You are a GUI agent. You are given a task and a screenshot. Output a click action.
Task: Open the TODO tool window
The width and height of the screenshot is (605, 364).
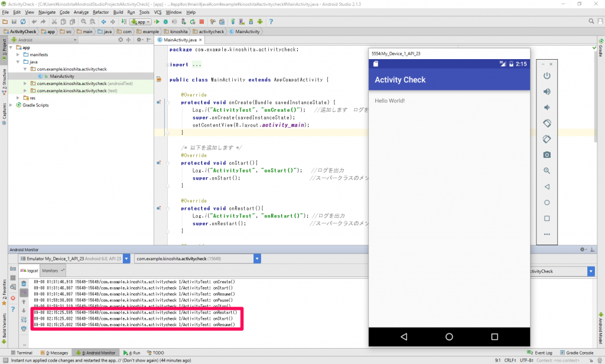click(156, 353)
